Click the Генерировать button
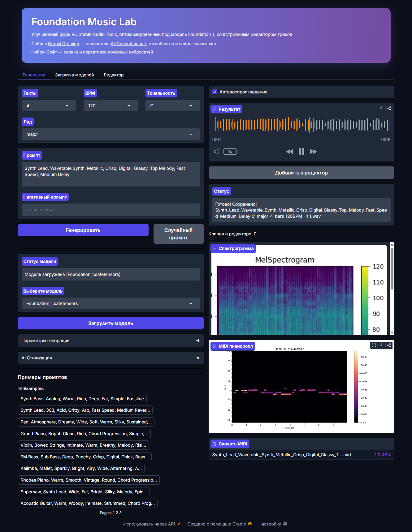 tap(83, 230)
